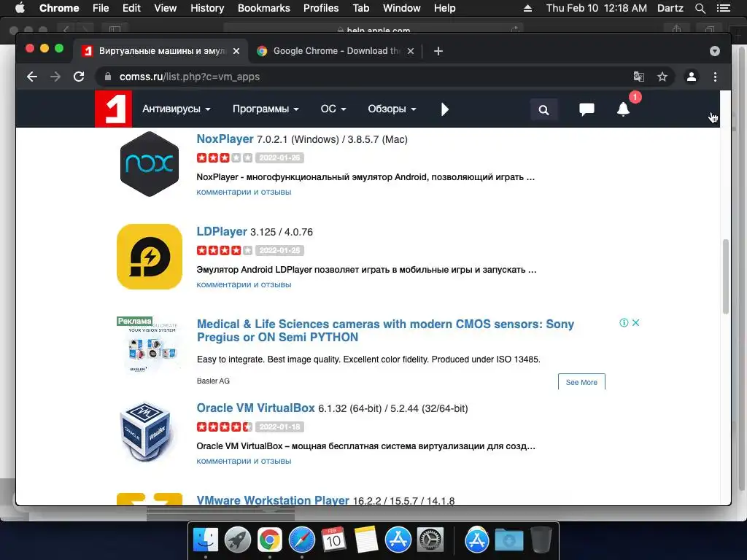Open Spotlight search in menu bar
This screenshot has height=560, width=747.
700,8
